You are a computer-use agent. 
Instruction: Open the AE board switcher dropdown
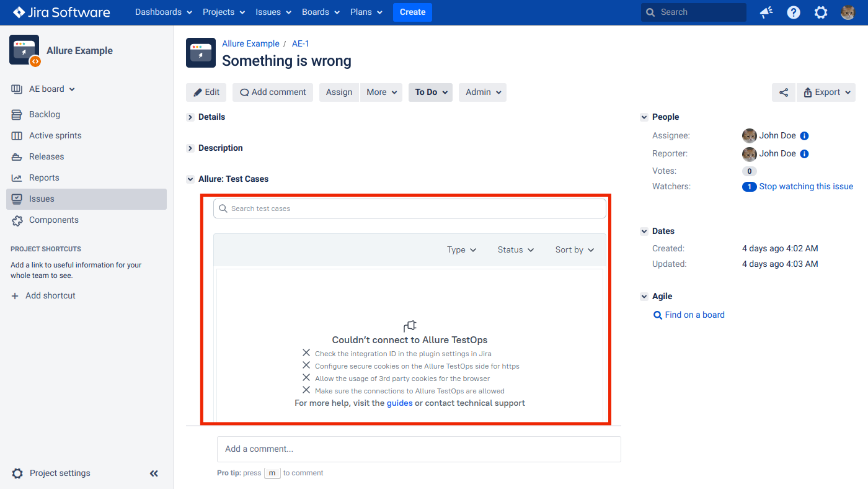coord(52,89)
